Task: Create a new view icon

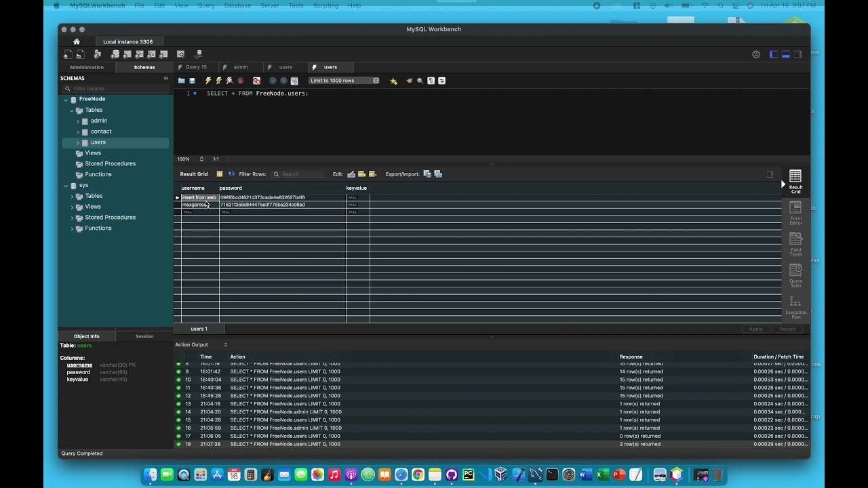Action: coord(140,54)
